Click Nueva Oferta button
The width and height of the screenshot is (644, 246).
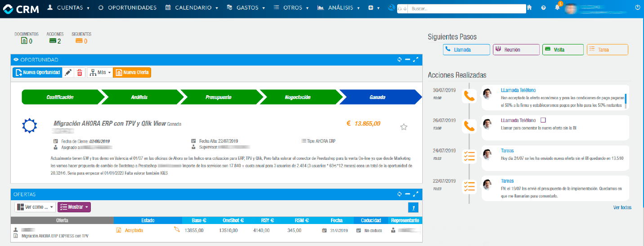coord(132,72)
